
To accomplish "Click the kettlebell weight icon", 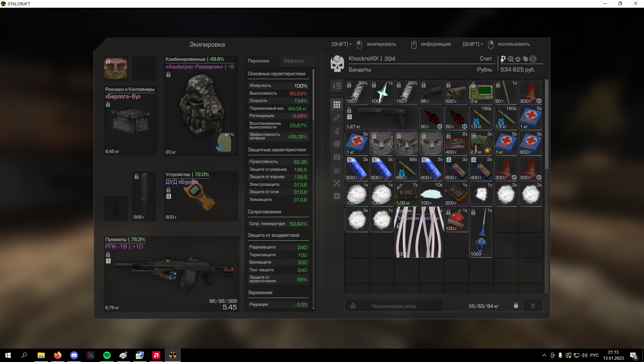I will (516, 306).
